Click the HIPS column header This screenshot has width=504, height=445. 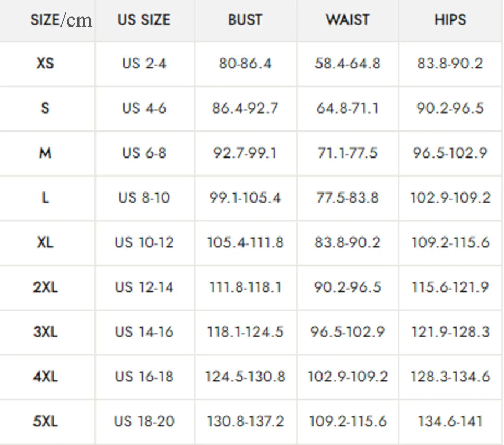coord(450,20)
